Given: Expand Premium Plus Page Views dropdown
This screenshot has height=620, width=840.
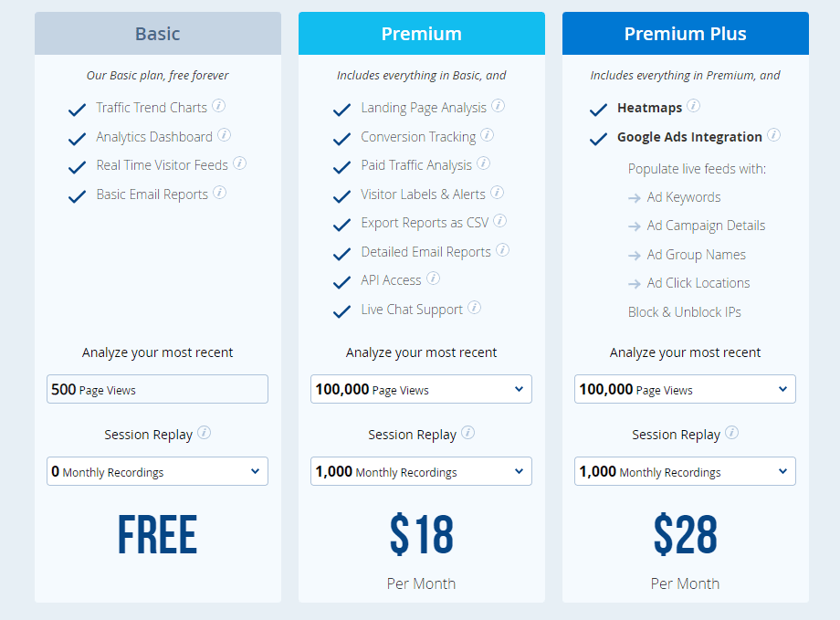Looking at the screenshot, I should click(685, 389).
